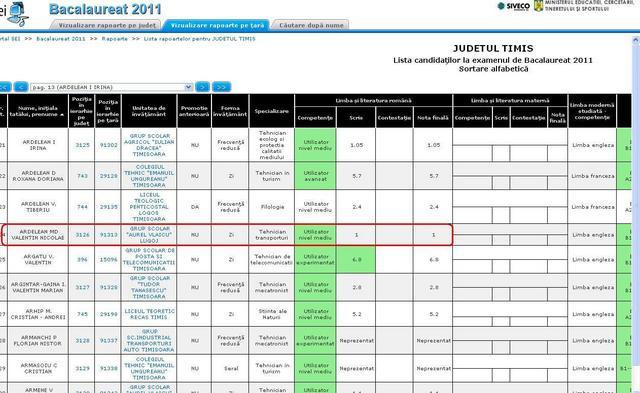Switch to Vizualizare rapoarte pe tara tab

coord(217,25)
